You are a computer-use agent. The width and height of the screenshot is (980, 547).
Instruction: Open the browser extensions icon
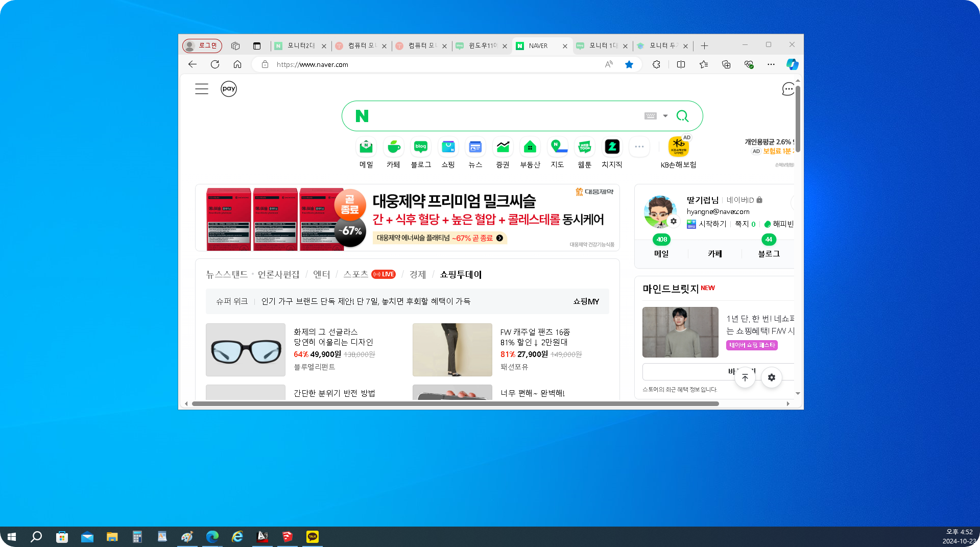(x=656, y=64)
